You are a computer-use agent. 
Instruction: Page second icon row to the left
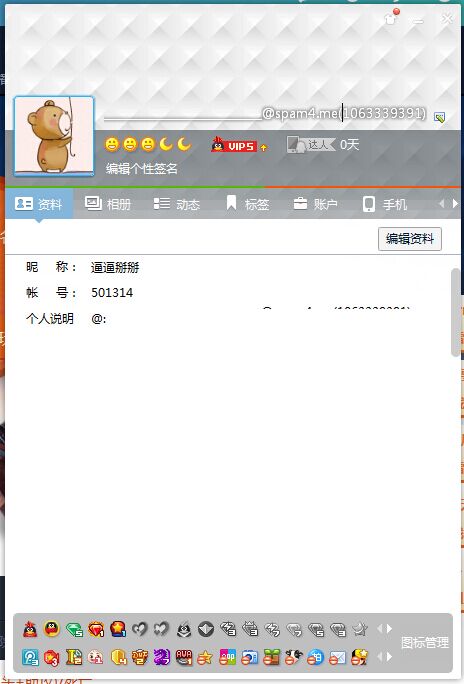pyautogui.click(x=379, y=657)
